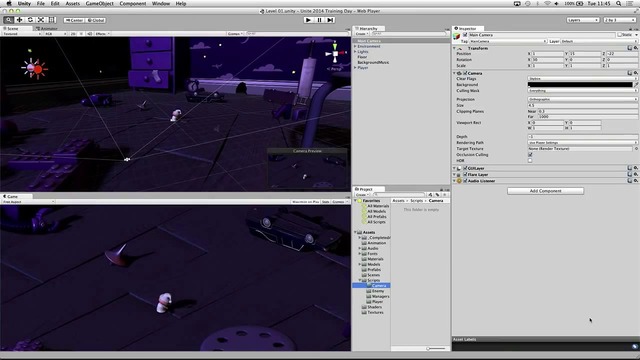Screen dimensions: 640x360
Task: Open the Component menu
Action: click(x=133, y=4)
